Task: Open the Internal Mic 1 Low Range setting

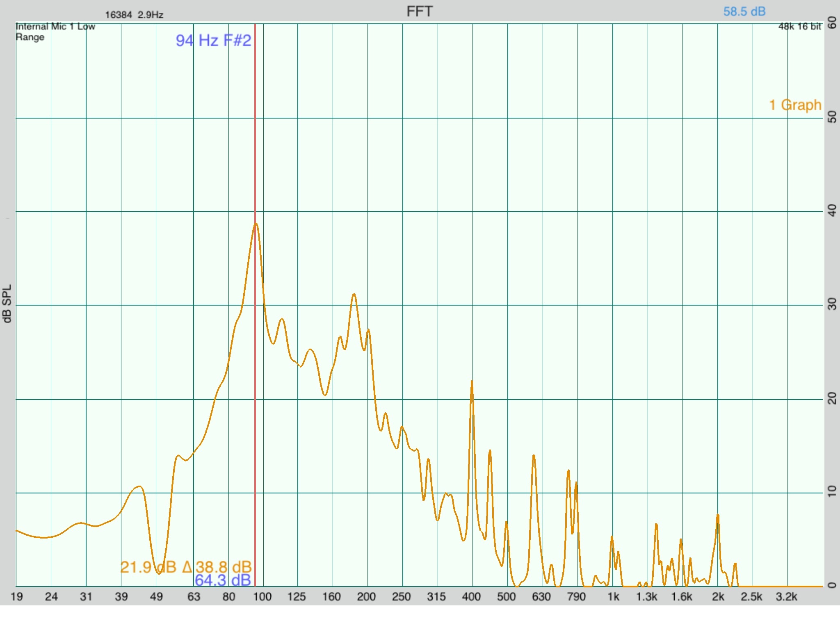Action: (55, 32)
